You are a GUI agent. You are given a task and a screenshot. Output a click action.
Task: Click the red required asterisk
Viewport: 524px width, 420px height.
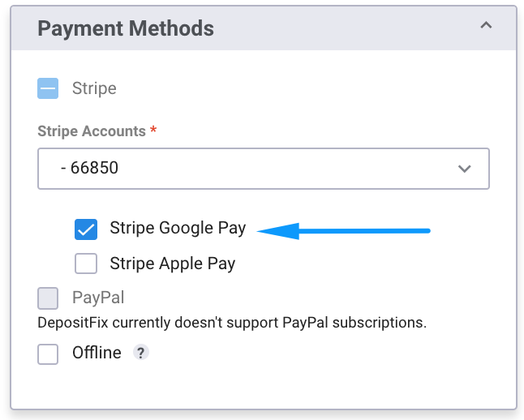tap(153, 131)
